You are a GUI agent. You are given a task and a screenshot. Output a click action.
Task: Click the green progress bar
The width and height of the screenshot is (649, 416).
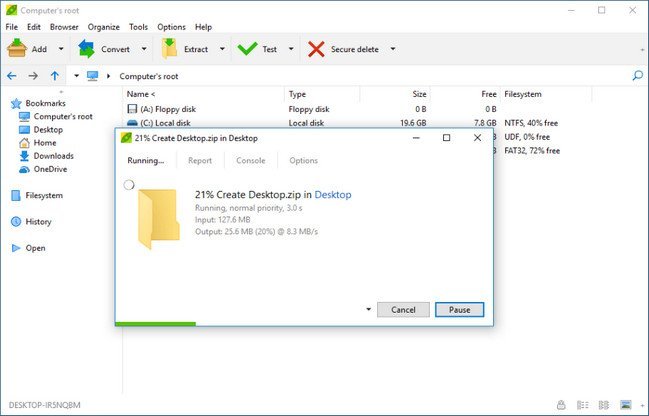pos(156,324)
